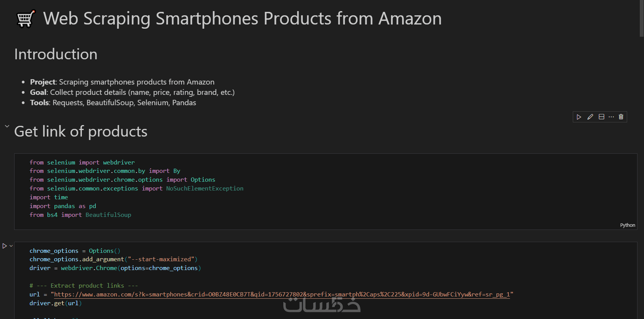The height and width of the screenshot is (319, 644).
Task: Delete the cell with the trash icon
Action: [x=621, y=117]
